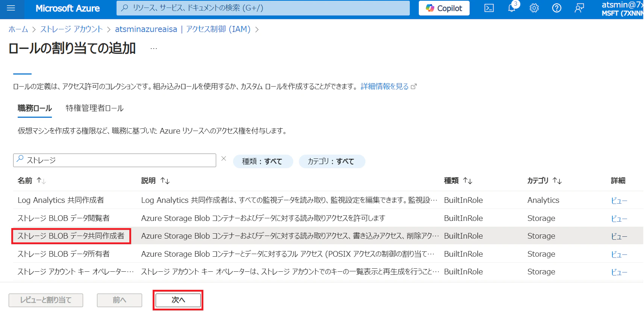This screenshot has height=312, width=644.
Task: Sort roles by 種類 column
Action: [x=458, y=181]
